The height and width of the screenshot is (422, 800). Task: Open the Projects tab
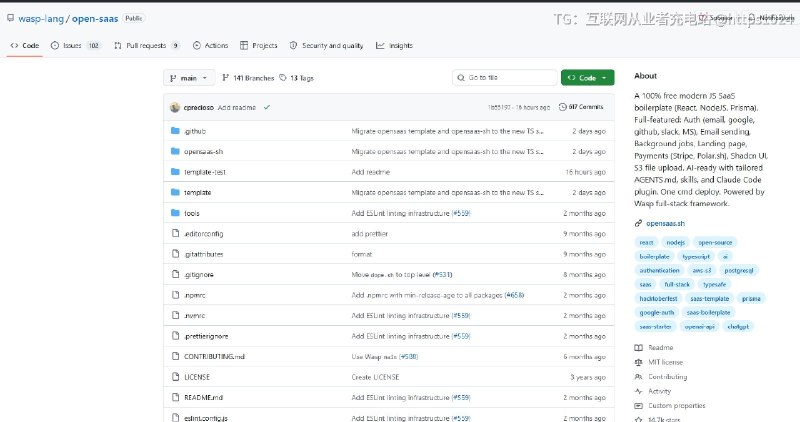tap(259, 45)
